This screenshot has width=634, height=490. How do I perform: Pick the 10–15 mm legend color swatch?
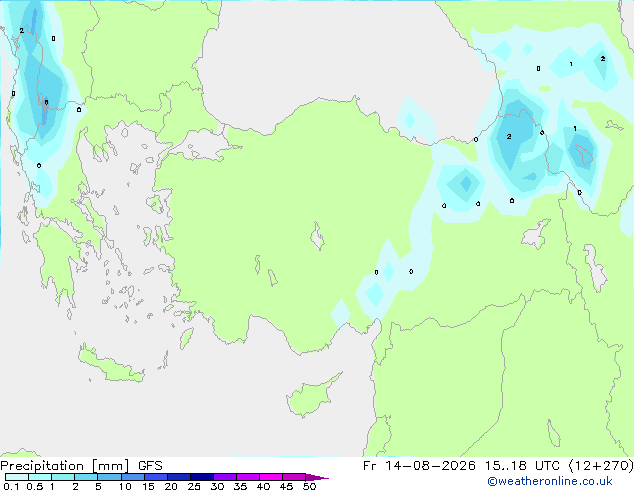point(132,477)
